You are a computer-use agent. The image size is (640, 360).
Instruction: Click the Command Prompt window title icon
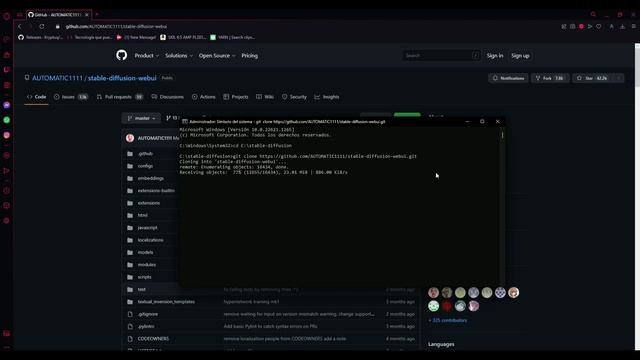(x=184, y=122)
